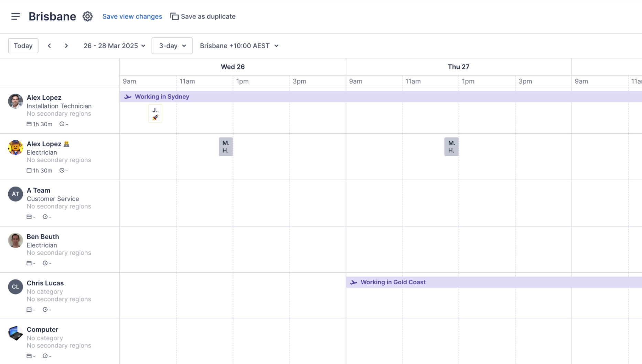The image size is (642, 364).
Task: Go to previous date range arrow
Action: click(x=50, y=46)
